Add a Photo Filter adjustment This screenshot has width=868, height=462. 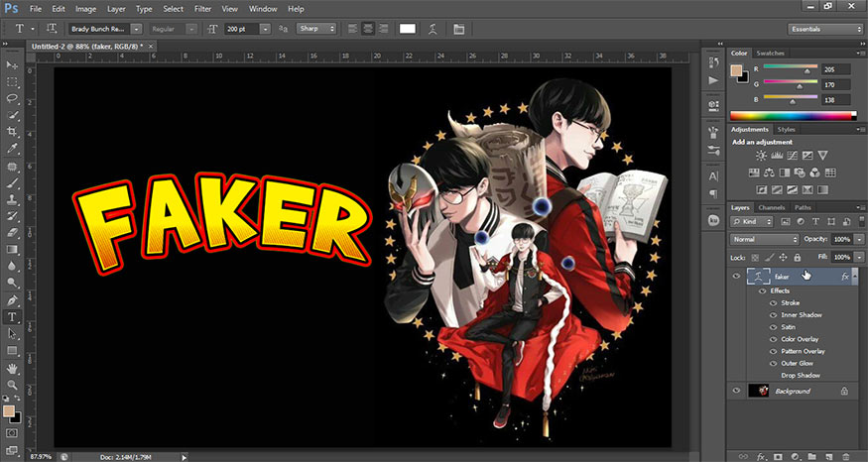tap(800, 173)
